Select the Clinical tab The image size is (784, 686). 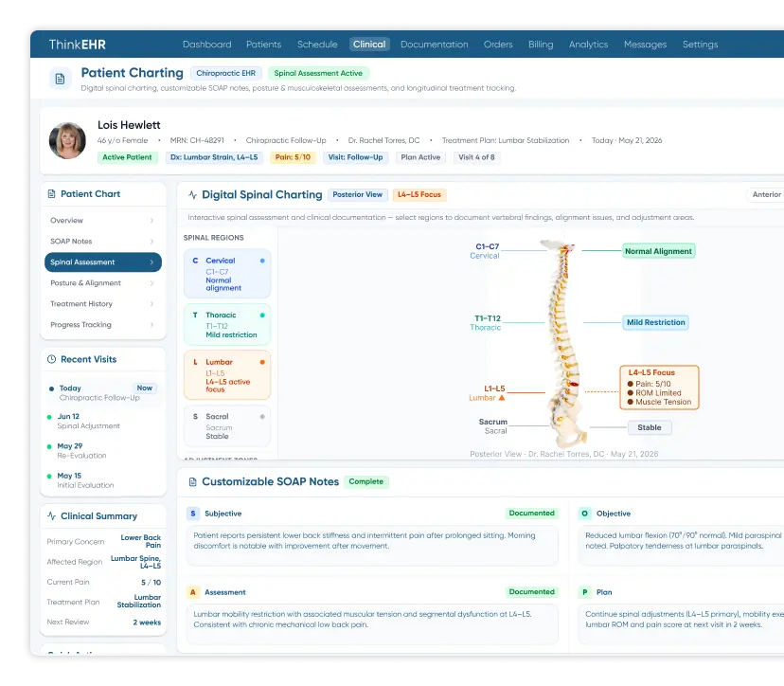pyautogui.click(x=369, y=45)
